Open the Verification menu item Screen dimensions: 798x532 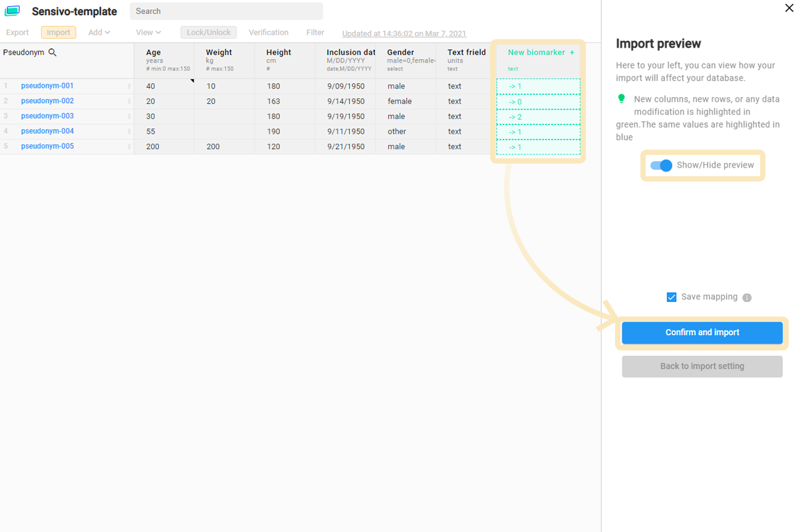(x=269, y=33)
